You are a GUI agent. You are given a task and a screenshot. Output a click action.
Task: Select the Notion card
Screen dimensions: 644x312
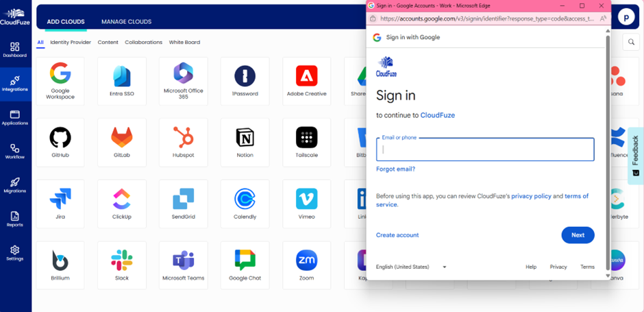click(x=245, y=143)
